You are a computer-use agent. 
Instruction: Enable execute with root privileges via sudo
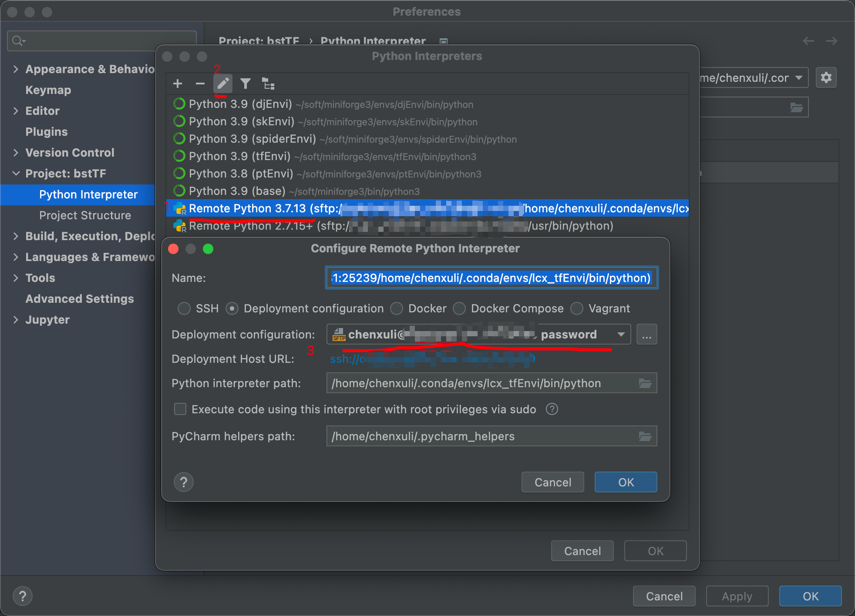(180, 409)
